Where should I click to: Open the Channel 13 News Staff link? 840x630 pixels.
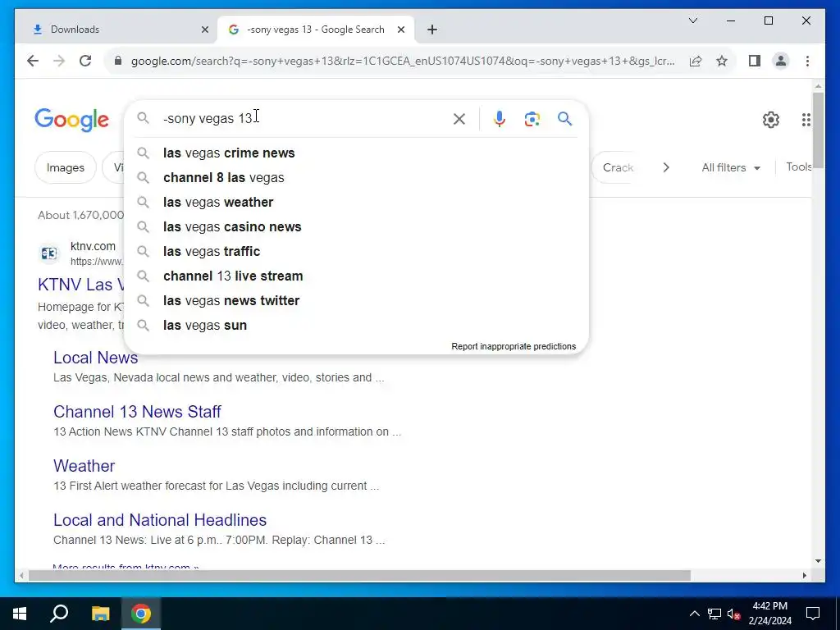(x=137, y=412)
